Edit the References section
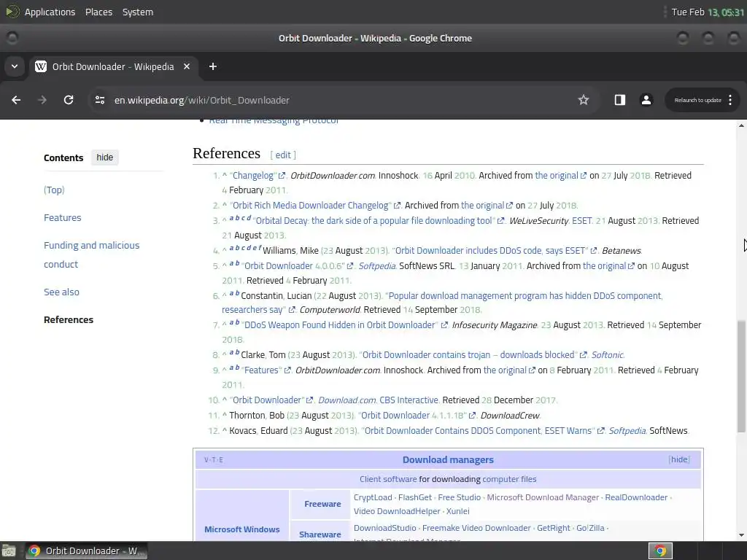 pyautogui.click(x=283, y=155)
